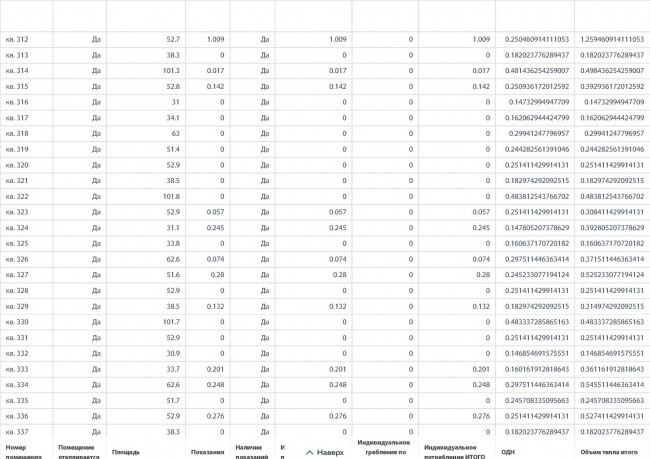Click the Наверх label to go up
Image resolution: width=650 pixels, height=459 pixels.
330,452
